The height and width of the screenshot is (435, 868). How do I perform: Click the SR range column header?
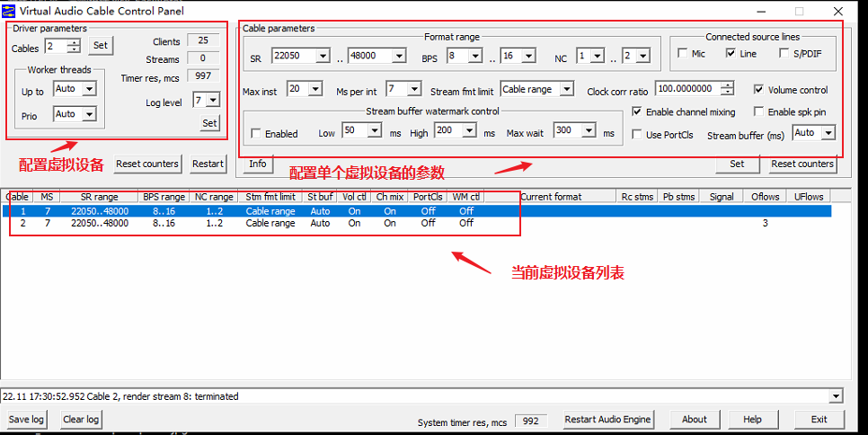pos(99,197)
